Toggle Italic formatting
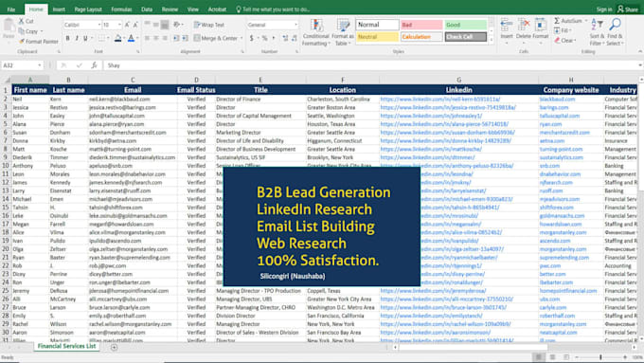This screenshot has width=644, height=363. click(77, 38)
